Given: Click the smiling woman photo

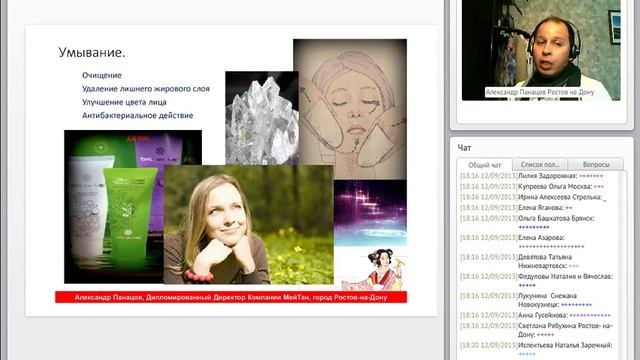Looking at the screenshot, I should point(249,224).
